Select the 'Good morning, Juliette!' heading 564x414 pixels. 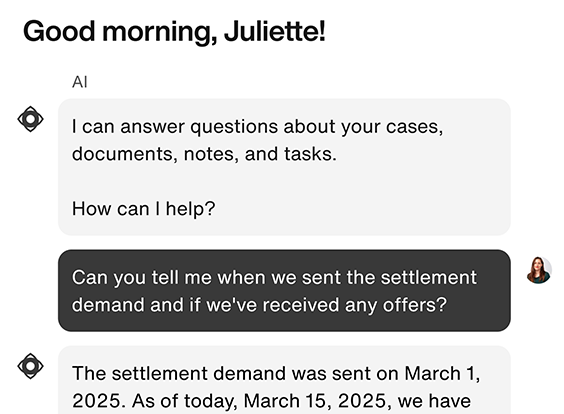174,32
